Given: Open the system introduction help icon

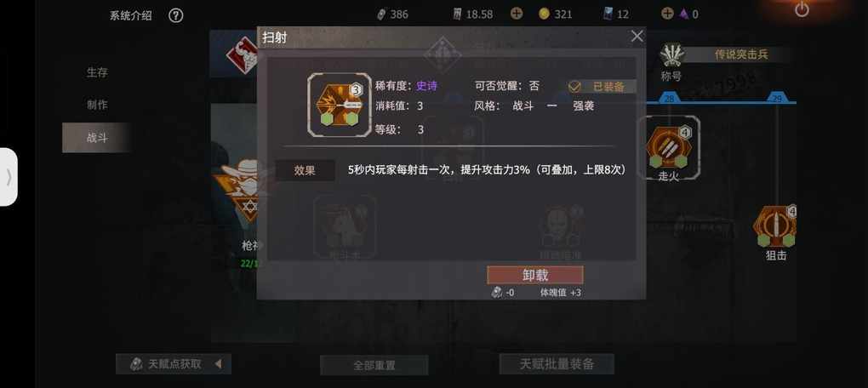Looking at the screenshot, I should (x=175, y=15).
